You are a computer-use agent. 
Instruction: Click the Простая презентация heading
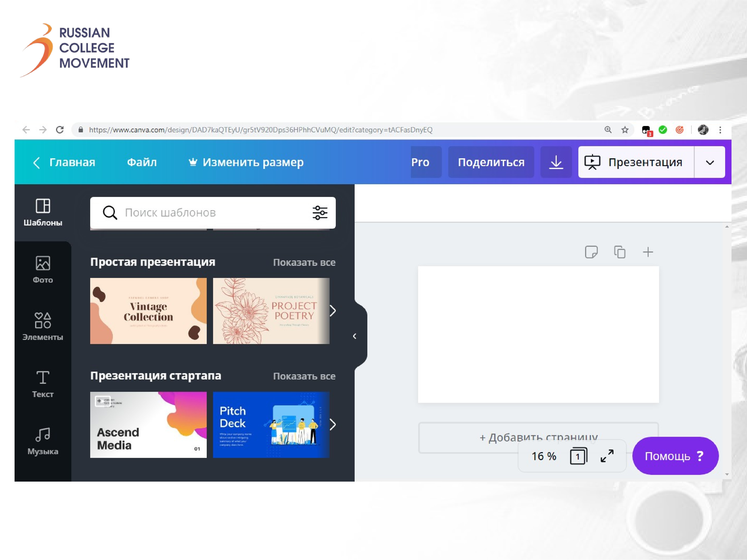153,262
